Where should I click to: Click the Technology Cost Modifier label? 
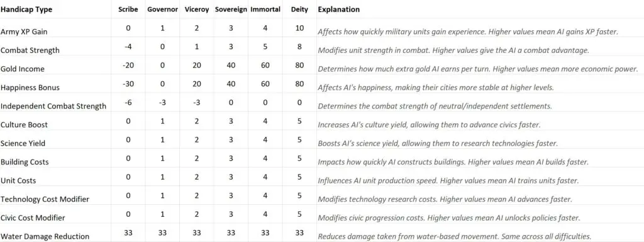pos(45,199)
